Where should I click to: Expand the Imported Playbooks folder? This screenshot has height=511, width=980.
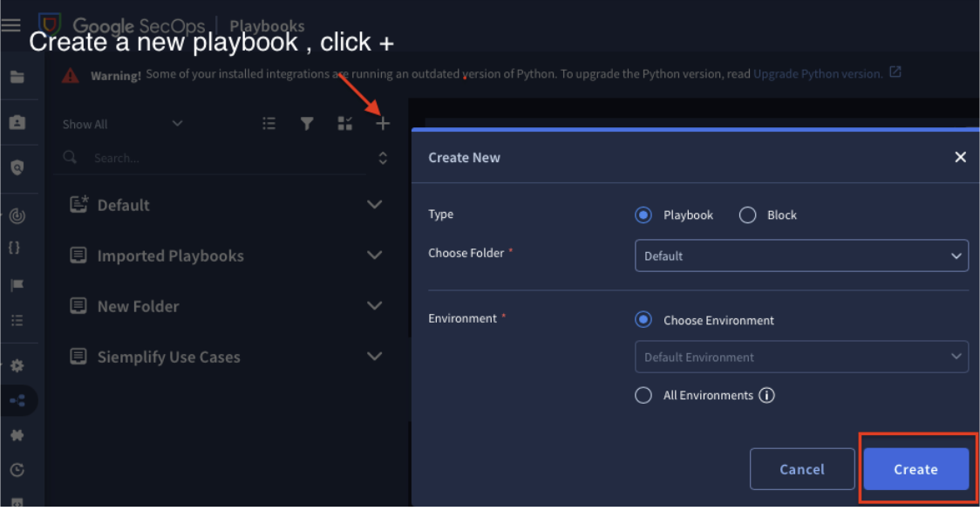[x=374, y=255]
